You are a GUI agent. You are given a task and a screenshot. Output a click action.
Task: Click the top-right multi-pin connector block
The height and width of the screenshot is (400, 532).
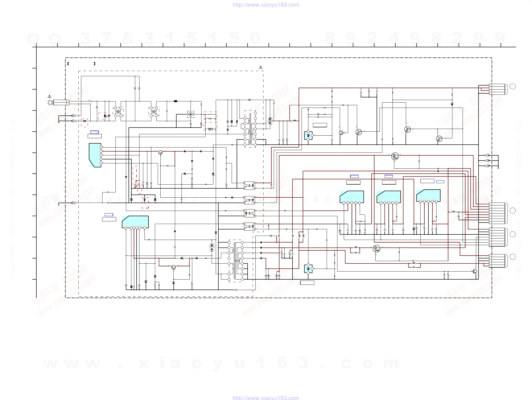[x=497, y=89]
